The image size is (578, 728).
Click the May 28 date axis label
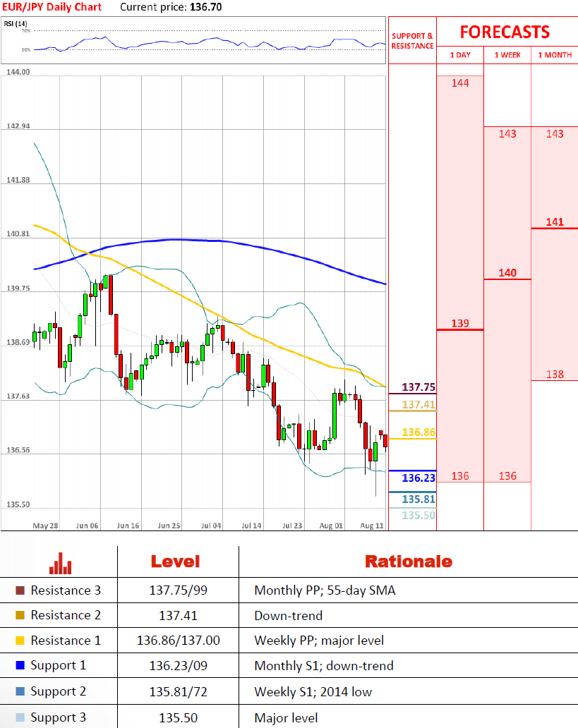pyautogui.click(x=46, y=526)
